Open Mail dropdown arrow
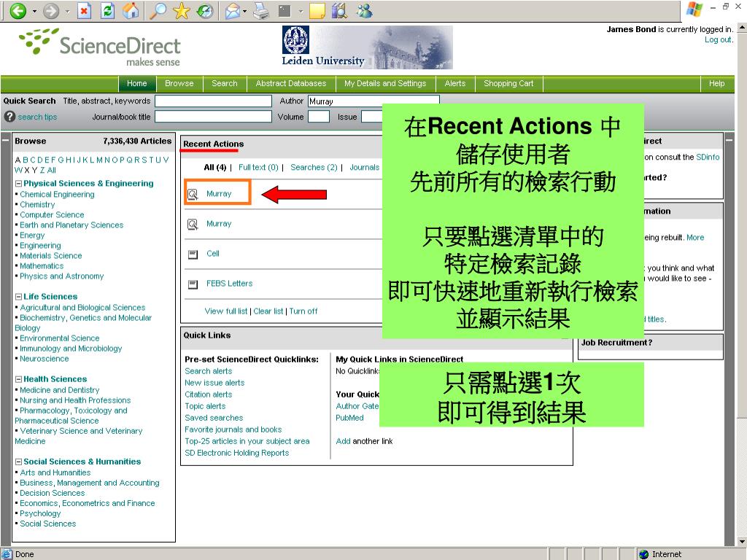Image resolution: width=747 pixels, height=560 pixels. coord(245,11)
